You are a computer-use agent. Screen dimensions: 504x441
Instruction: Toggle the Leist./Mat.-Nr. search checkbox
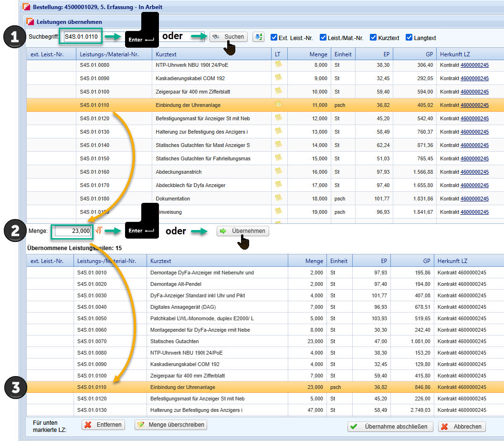point(323,38)
